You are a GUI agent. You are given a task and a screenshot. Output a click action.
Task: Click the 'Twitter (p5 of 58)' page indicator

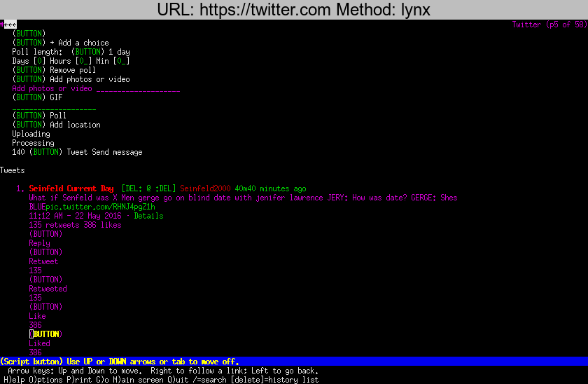549,25
